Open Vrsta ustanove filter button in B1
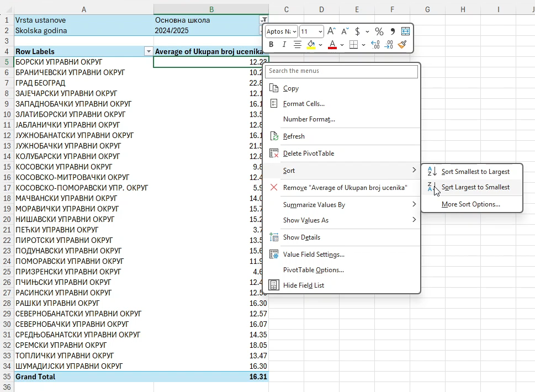Viewport: 535px width, 392px height. [264, 20]
